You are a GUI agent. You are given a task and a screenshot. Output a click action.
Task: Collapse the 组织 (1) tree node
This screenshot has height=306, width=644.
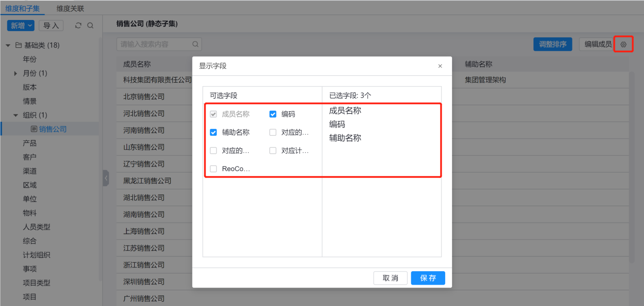coord(16,115)
